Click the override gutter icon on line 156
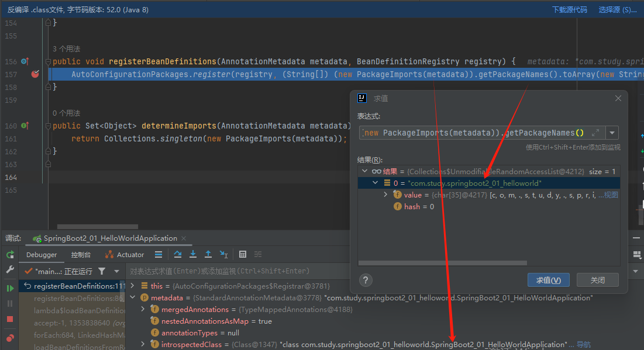 [25, 61]
